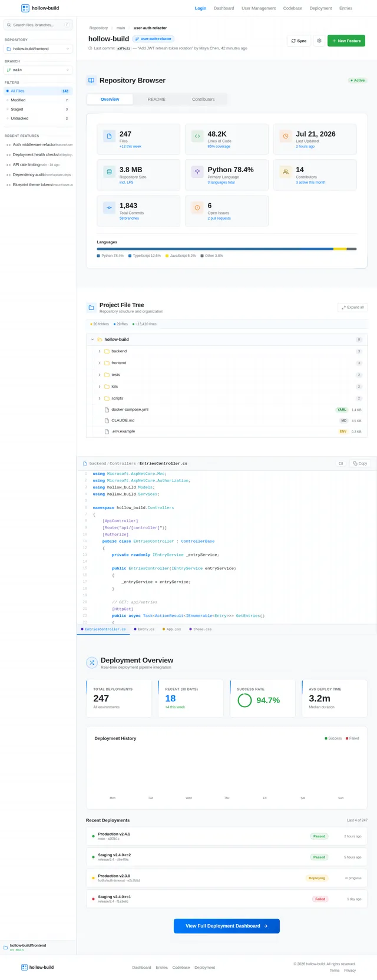The width and height of the screenshot is (377, 980).
Task: Open the theme.css file tab
Action: (200, 629)
